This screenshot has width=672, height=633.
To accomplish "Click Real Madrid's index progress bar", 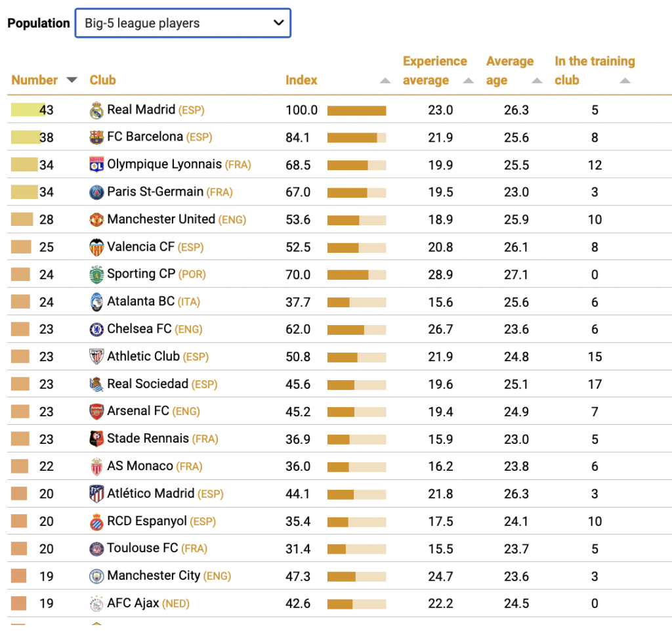I will 356,111.
